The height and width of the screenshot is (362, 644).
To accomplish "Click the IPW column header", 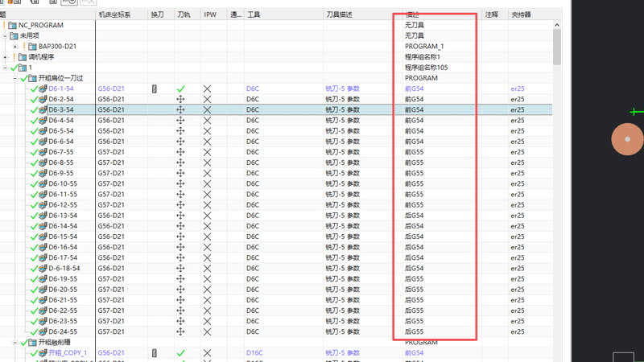I will coord(213,14).
